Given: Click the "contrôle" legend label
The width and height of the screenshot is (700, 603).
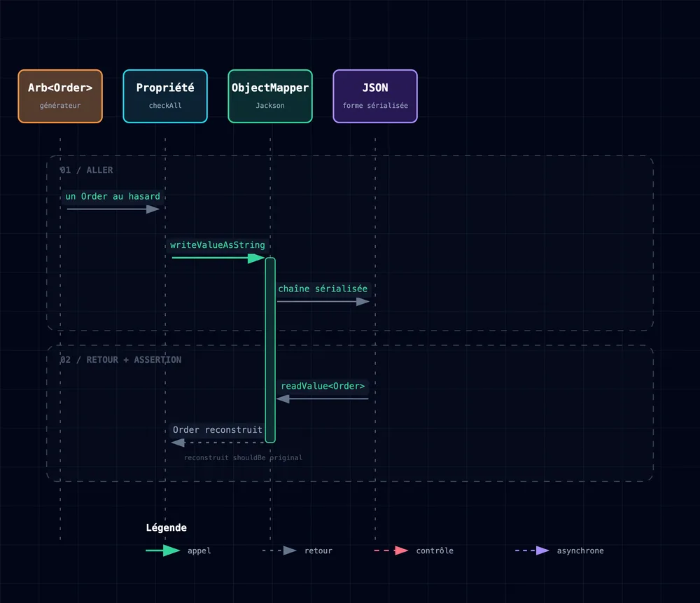Looking at the screenshot, I should coord(435,550).
